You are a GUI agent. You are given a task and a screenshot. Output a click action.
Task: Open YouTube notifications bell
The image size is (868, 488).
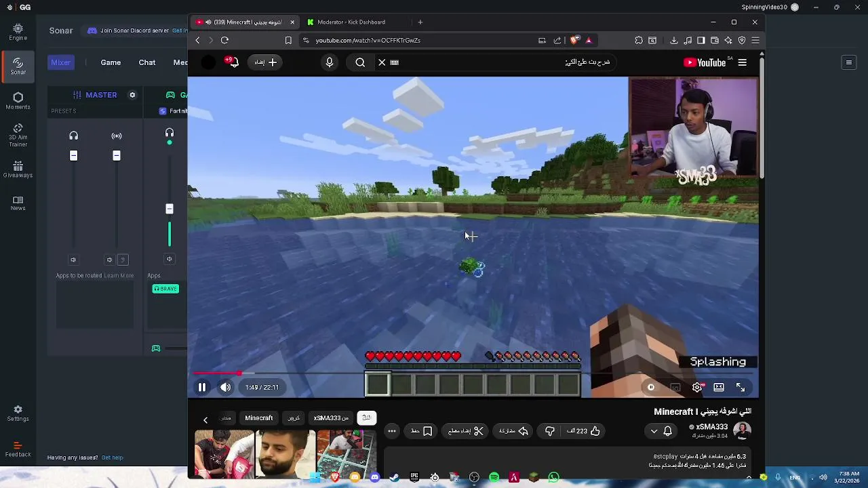pyautogui.click(x=233, y=62)
